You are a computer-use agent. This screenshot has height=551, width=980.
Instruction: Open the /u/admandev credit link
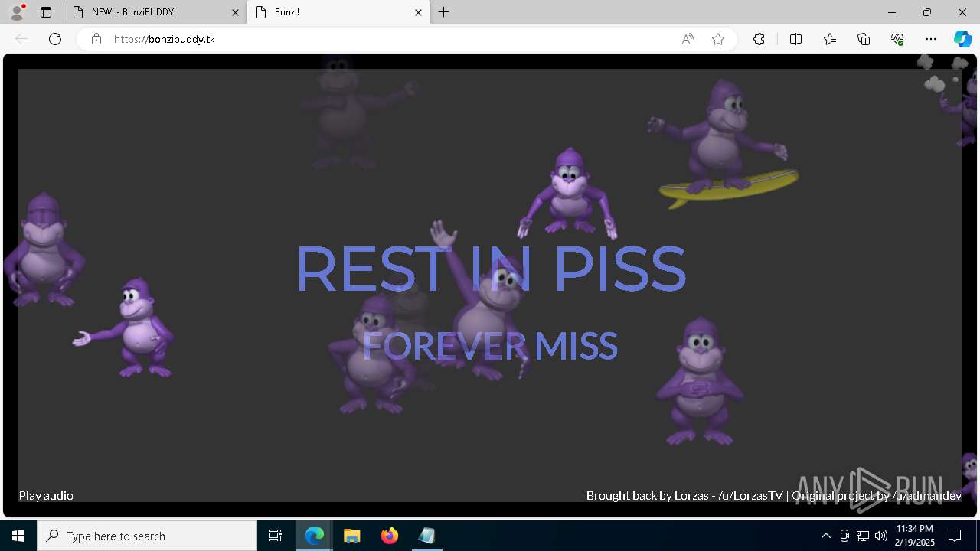click(x=926, y=496)
